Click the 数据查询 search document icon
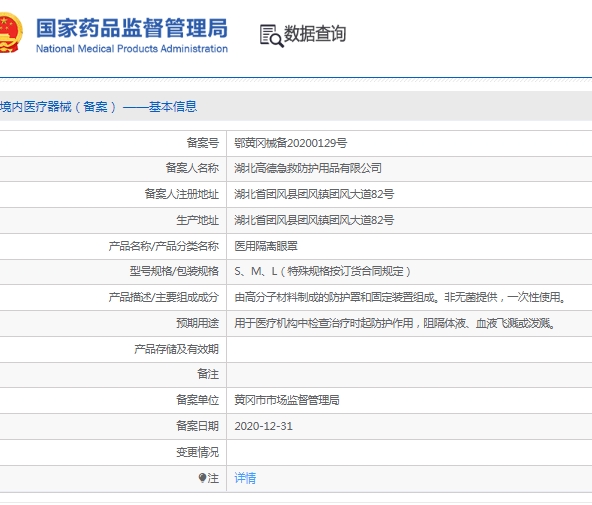592x505 pixels. point(271,36)
